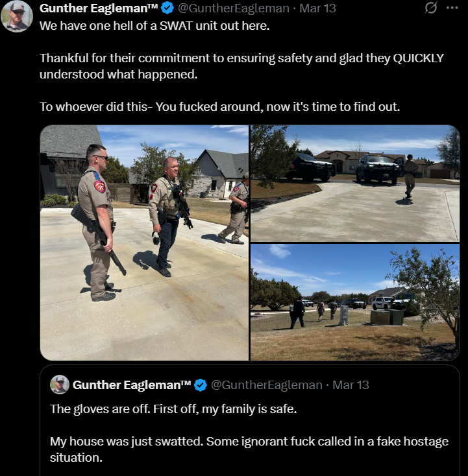Open the @GuntherEagleman handle on main tweet
This screenshot has width=468, height=476.
234,8
